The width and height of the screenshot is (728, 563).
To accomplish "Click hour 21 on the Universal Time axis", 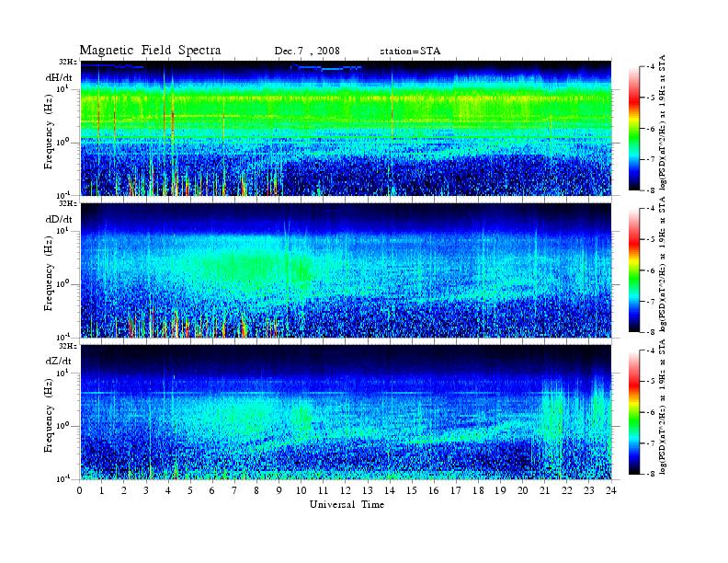I will pos(544,490).
